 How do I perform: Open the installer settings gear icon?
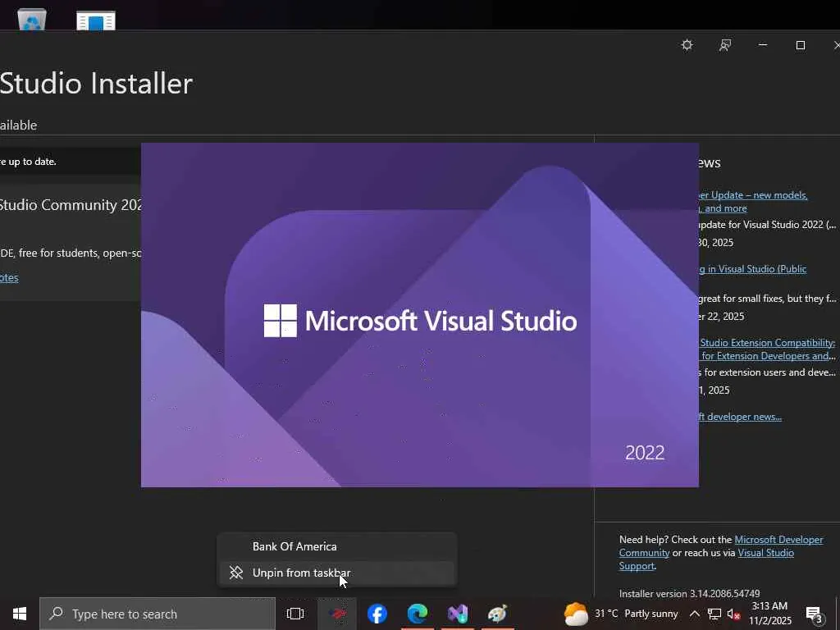pos(687,45)
